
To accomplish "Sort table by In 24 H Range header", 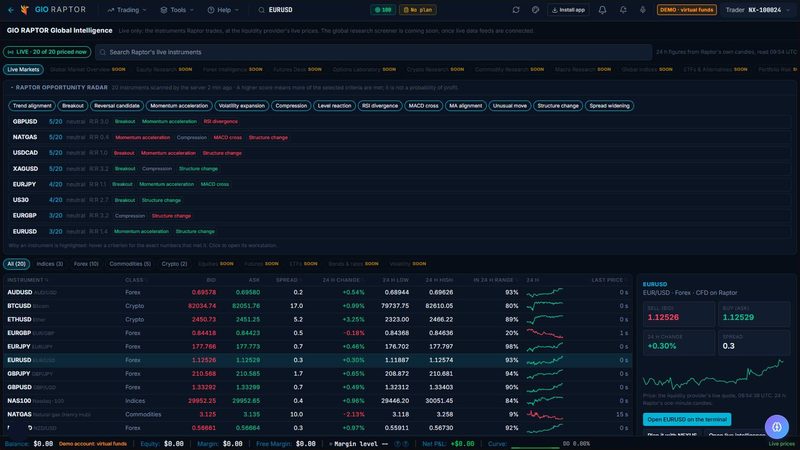I will click(495, 280).
